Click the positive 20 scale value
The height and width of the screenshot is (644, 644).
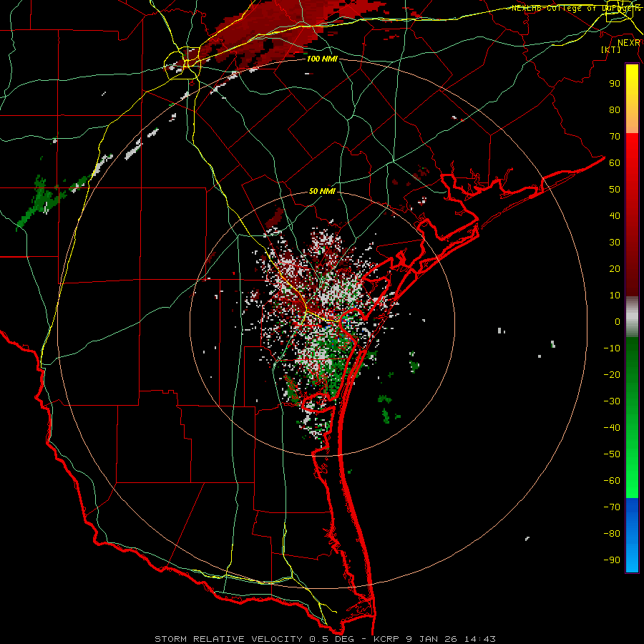pyautogui.click(x=615, y=269)
